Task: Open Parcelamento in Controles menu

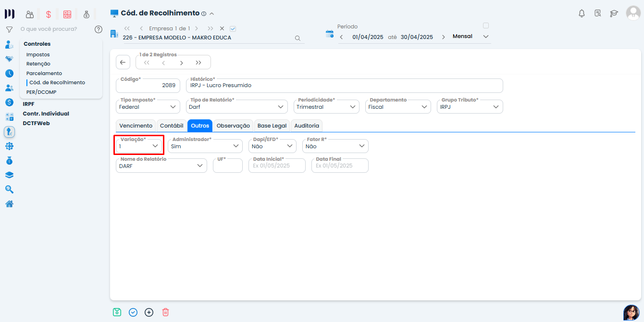Action: coord(44,73)
